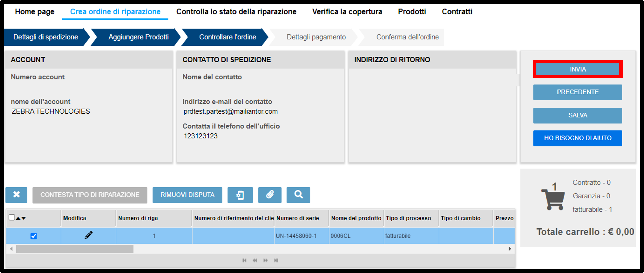Click email prdtest.partest@mailiantor.com
Viewport: 644px width, 273px height.
tap(231, 111)
